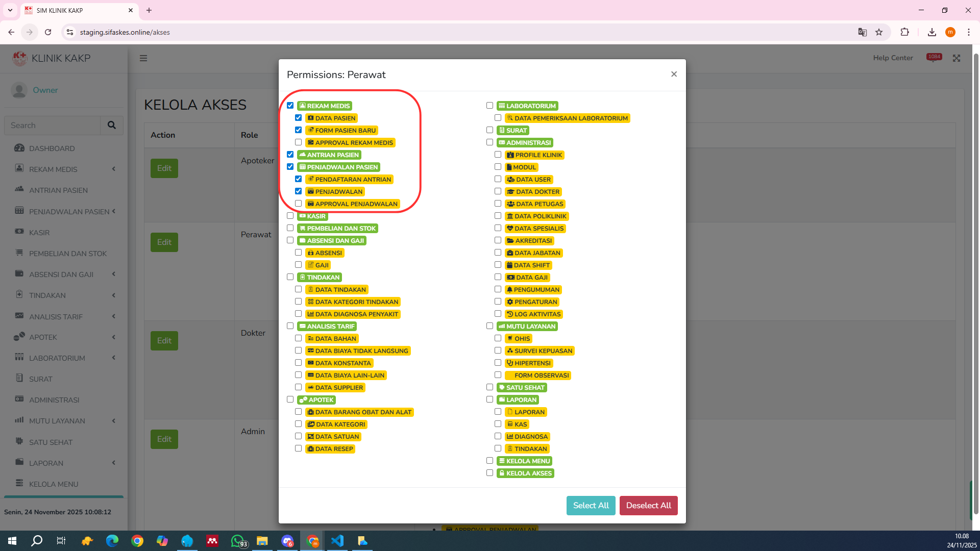Open the SATU SEHAT sidebar item

(x=51, y=442)
